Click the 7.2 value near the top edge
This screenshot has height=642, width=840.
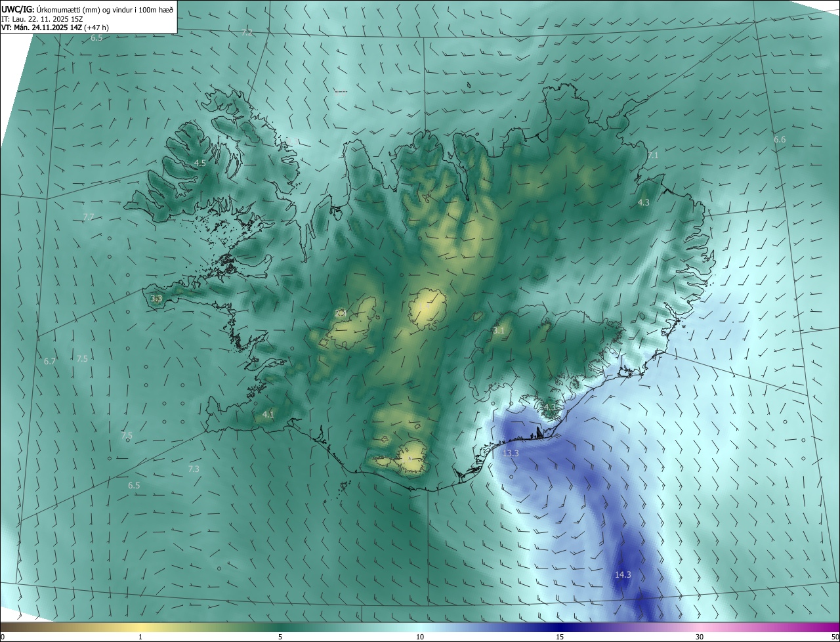tap(247, 32)
